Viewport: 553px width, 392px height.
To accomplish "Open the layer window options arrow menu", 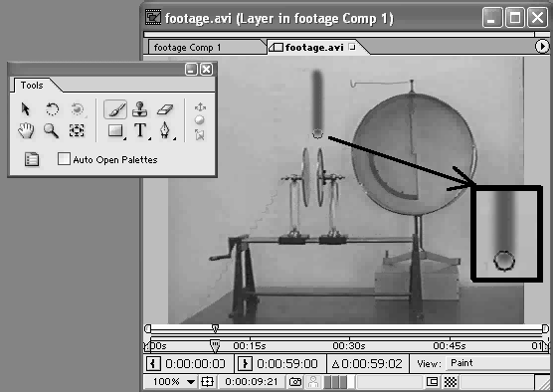I will tap(542, 46).
